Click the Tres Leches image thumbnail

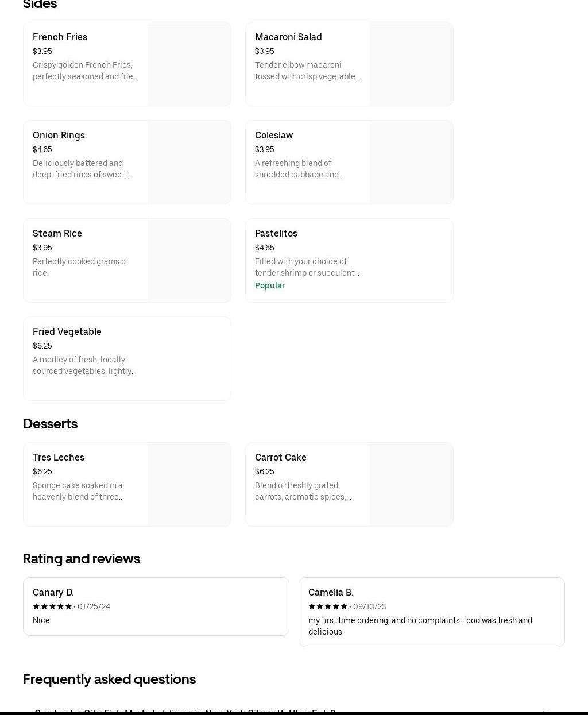tap(189, 485)
